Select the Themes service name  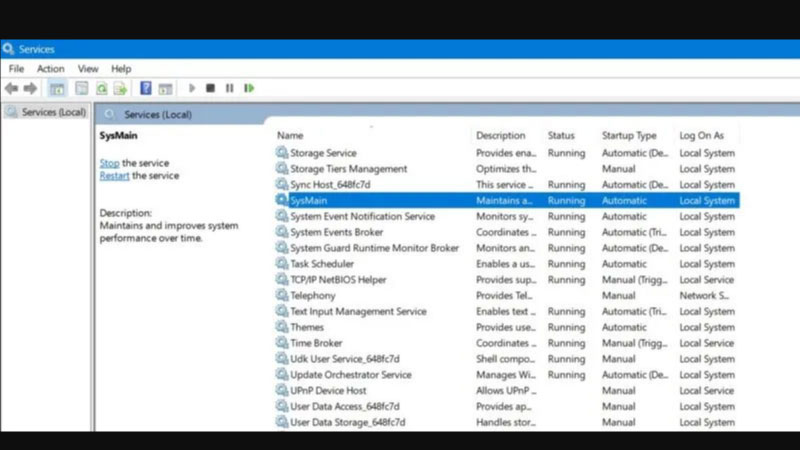(x=307, y=327)
